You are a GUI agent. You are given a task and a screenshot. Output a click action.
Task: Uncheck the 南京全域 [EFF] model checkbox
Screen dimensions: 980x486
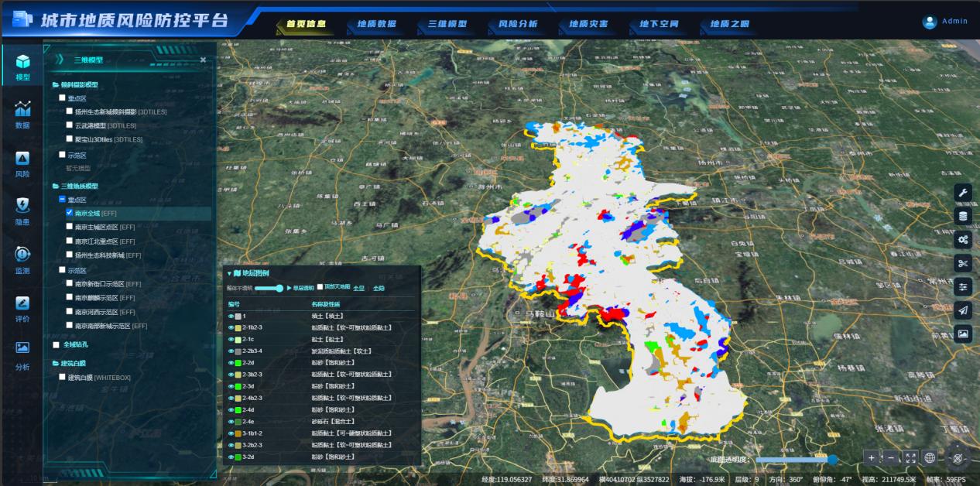tap(70, 212)
